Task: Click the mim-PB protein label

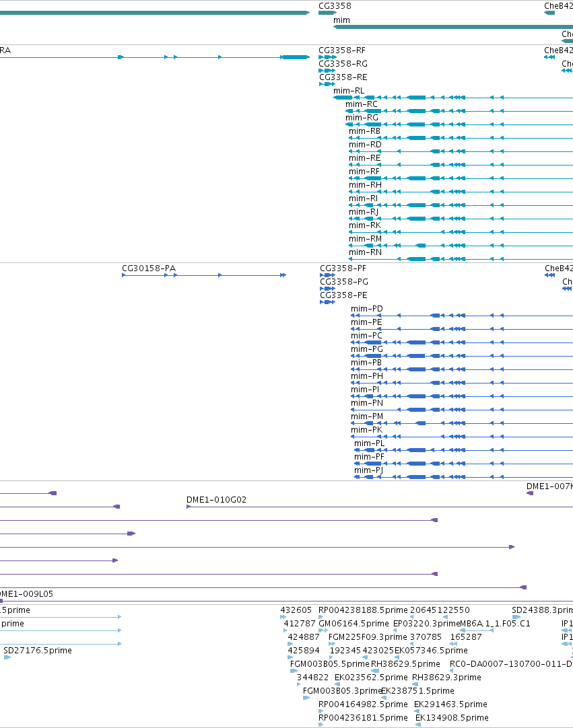Action: pyautogui.click(x=366, y=363)
